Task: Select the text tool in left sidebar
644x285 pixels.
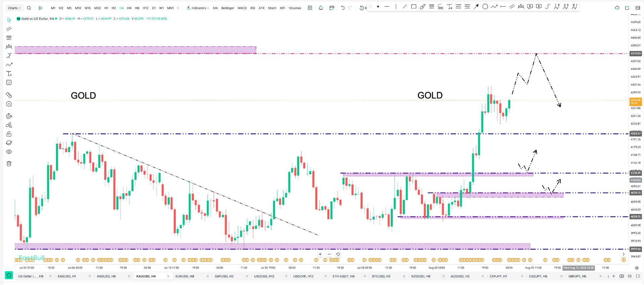Action: click(x=9, y=74)
